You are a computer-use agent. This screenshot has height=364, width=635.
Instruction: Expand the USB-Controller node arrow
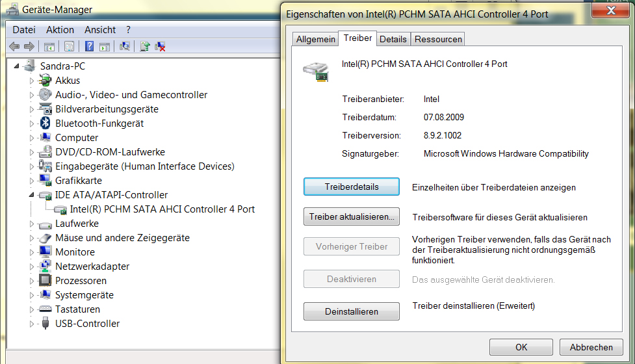[32, 324]
